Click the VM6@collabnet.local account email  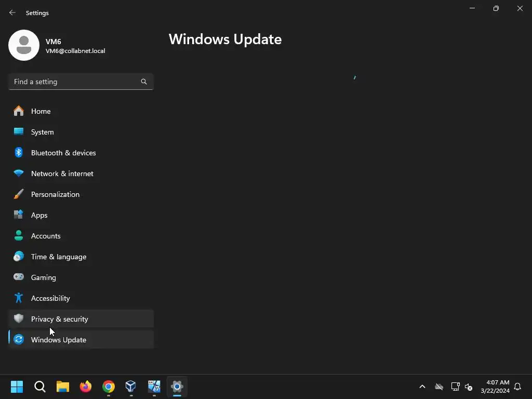[x=75, y=51]
